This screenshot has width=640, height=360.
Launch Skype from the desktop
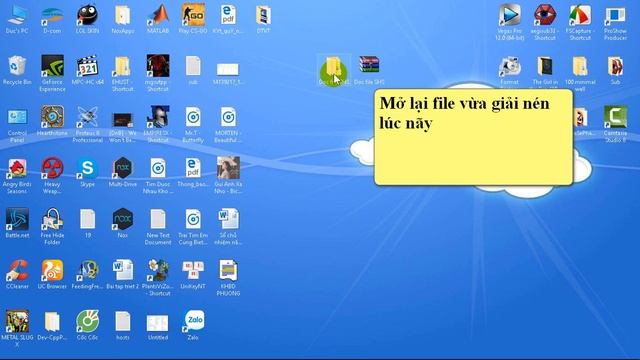pyautogui.click(x=87, y=172)
